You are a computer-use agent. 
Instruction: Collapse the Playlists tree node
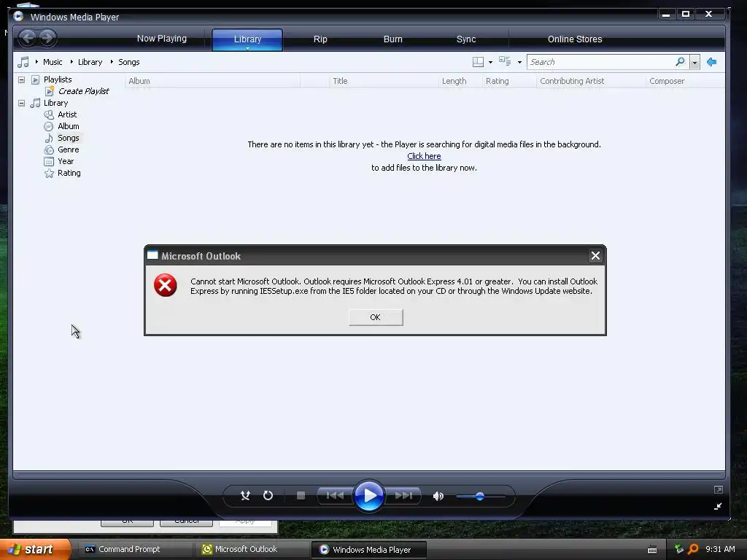[21, 79]
